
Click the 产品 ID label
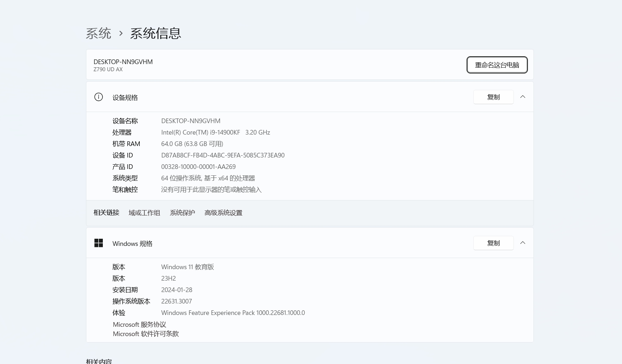123,167
